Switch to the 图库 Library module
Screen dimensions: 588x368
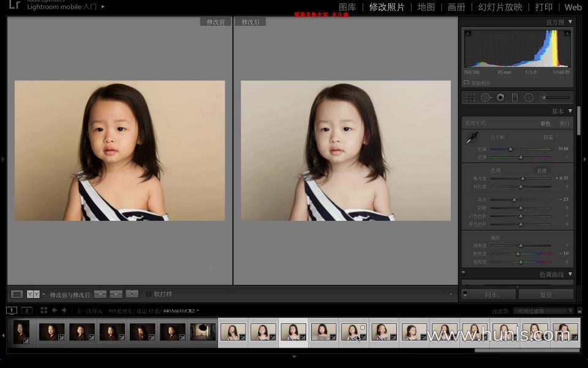(x=347, y=7)
